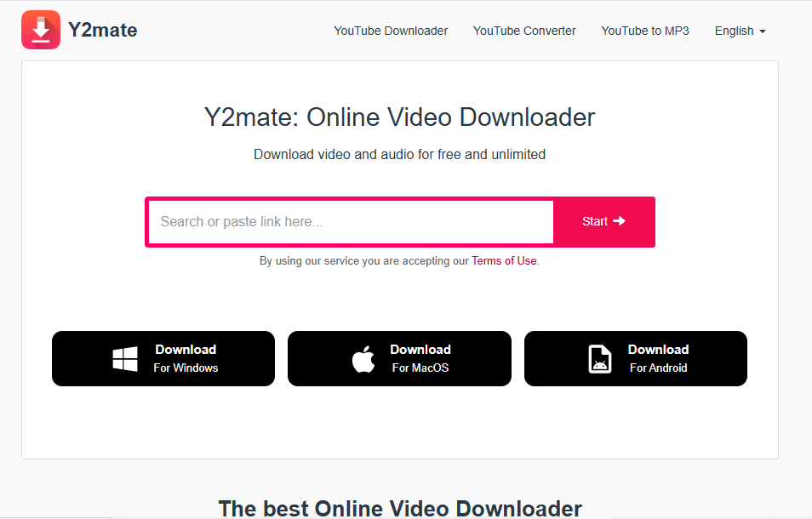Image resolution: width=812 pixels, height=519 pixels.
Task: Open YouTube to MP3 page
Action: (x=644, y=31)
